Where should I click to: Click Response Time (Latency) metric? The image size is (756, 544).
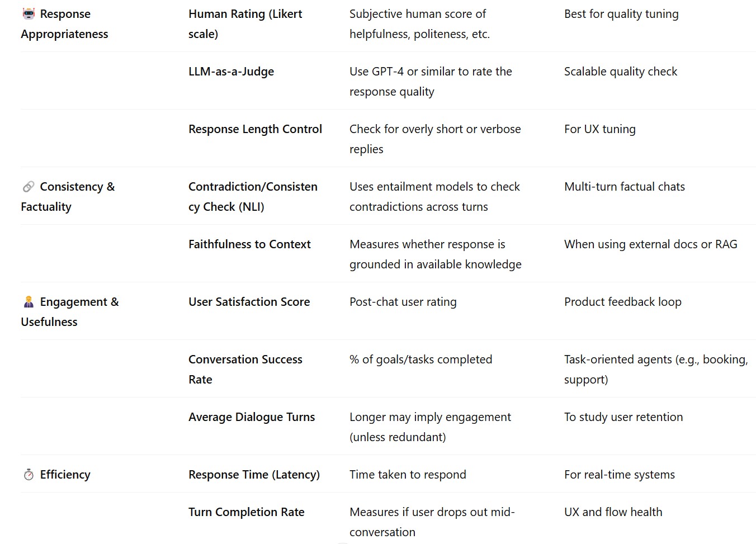click(254, 475)
